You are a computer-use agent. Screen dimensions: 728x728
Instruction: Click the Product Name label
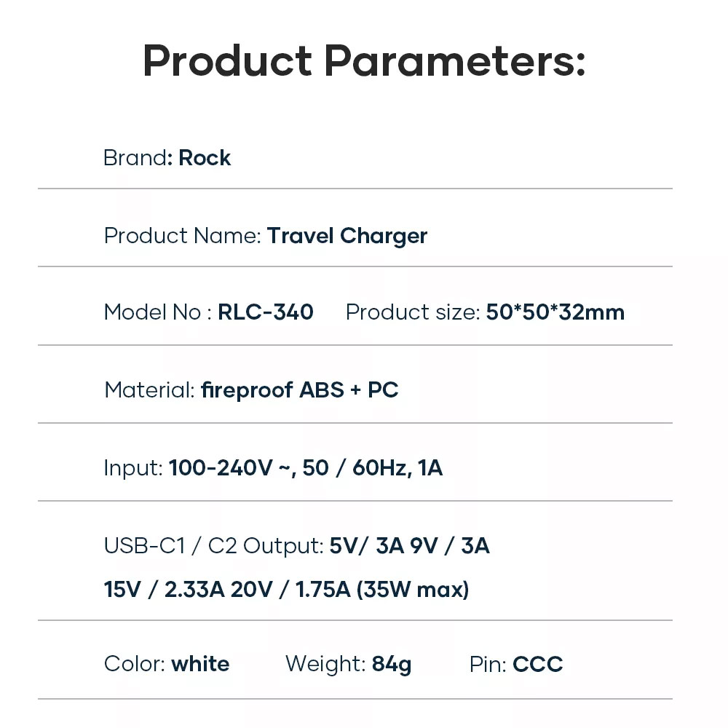tap(182, 236)
